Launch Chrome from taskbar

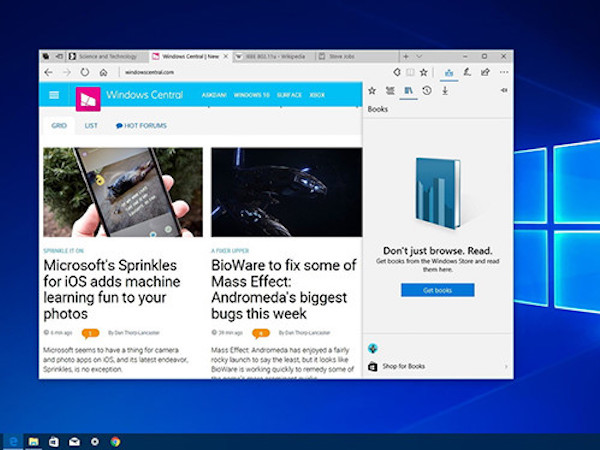click(115, 442)
